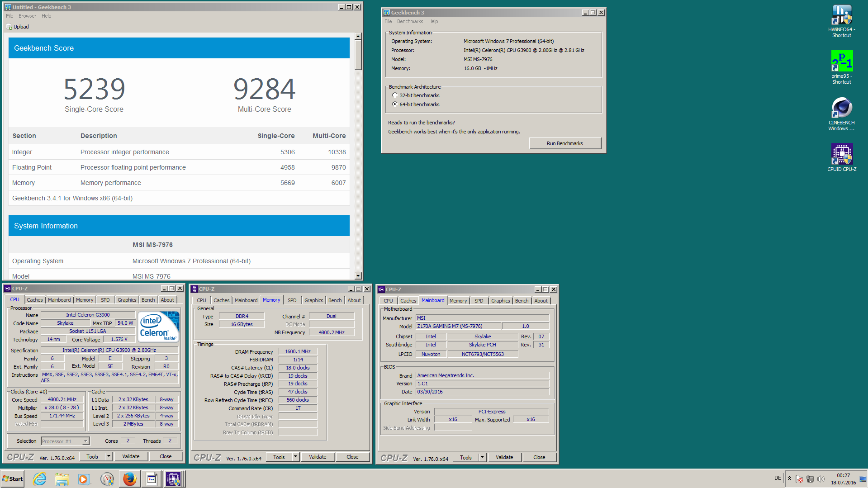The height and width of the screenshot is (488, 868).
Task: Show hidden system tray icons
Action: (789, 479)
